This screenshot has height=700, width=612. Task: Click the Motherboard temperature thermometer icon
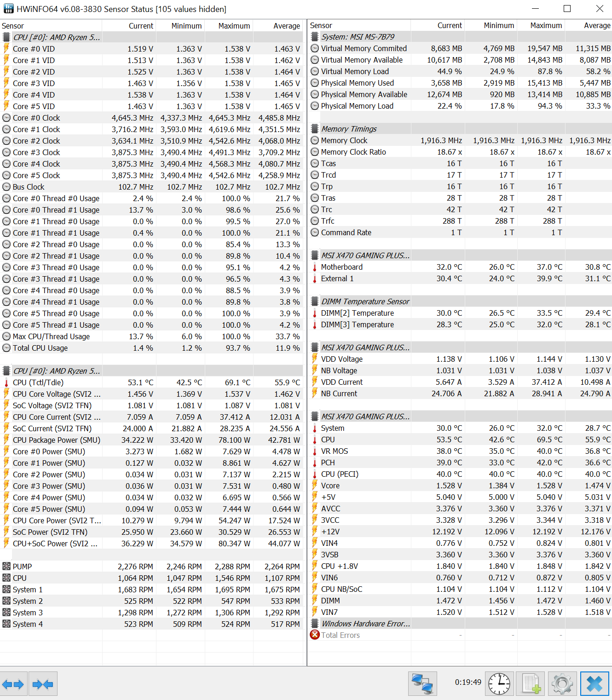click(x=315, y=267)
